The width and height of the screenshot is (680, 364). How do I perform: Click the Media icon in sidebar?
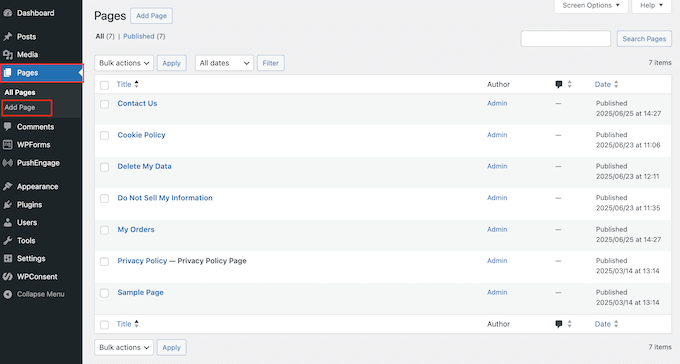coord(7,55)
